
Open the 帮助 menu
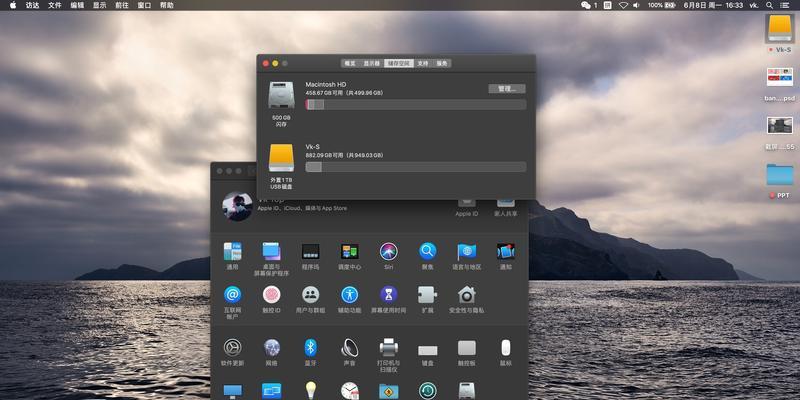167,5
